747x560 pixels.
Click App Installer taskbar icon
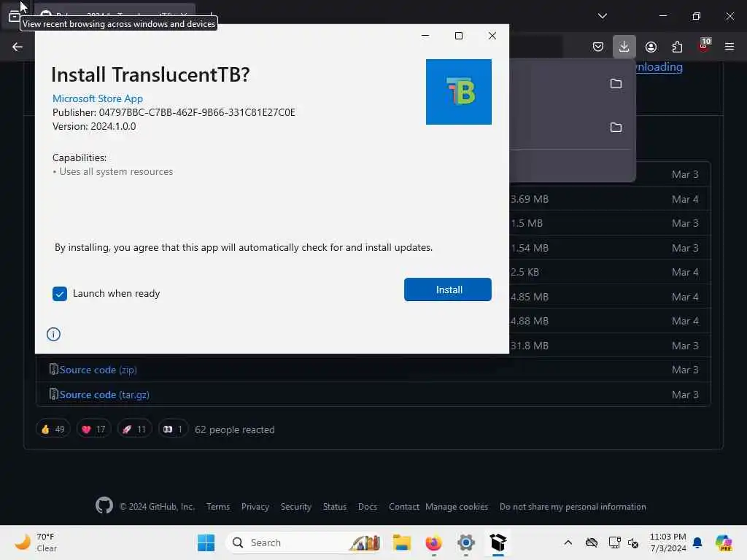click(x=498, y=542)
